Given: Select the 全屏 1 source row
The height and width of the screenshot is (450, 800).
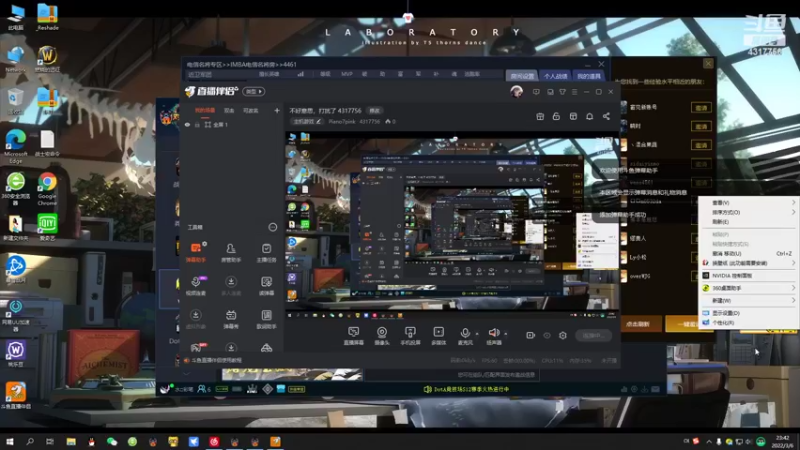Looking at the screenshot, I should tap(232, 124).
